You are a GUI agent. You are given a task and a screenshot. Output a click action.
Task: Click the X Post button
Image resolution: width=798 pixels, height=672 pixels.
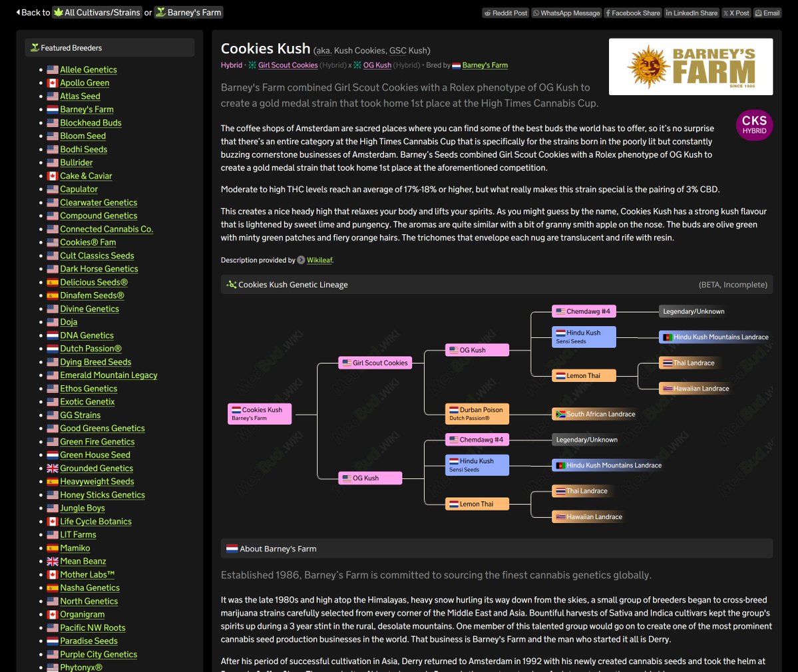(x=736, y=13)
